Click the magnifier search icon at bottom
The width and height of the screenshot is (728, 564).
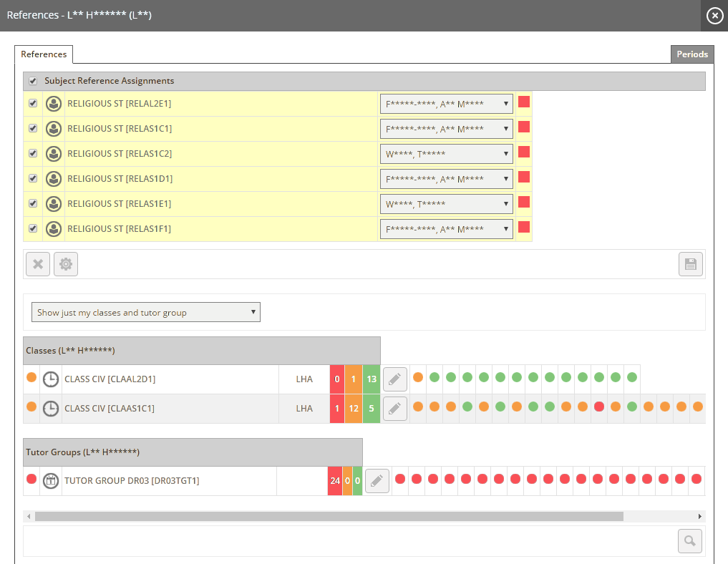(689, 541)
